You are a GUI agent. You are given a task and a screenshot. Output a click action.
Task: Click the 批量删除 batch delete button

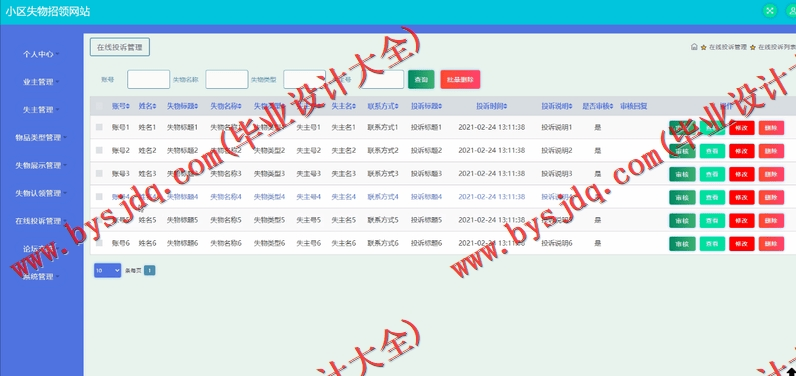point(460,80)
